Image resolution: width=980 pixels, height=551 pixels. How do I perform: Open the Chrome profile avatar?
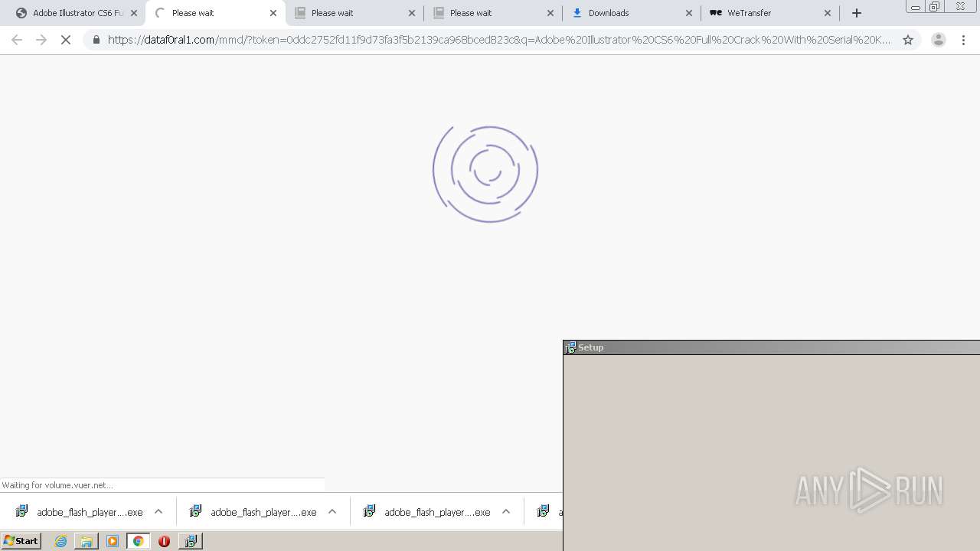coord(938,40)
